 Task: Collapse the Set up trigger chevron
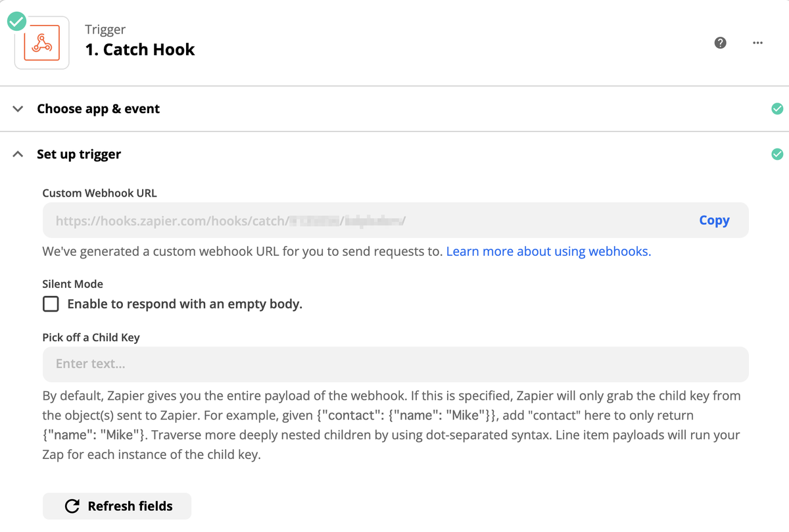[18, 154]
